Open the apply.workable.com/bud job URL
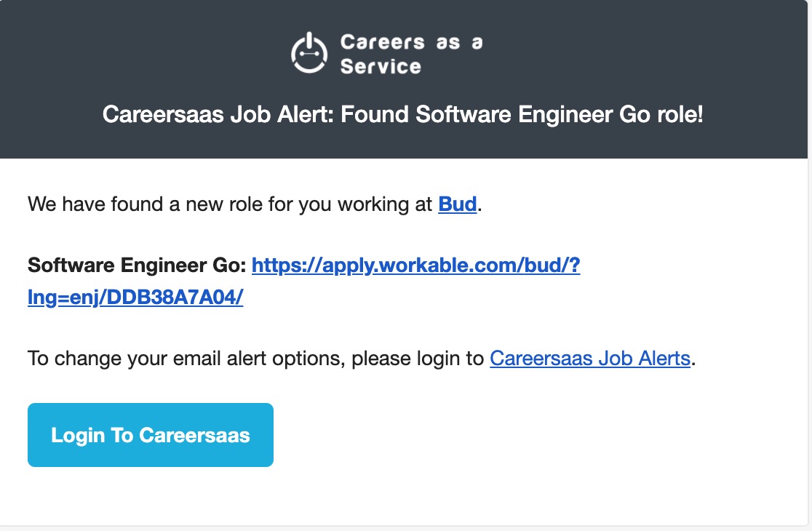The image size is (812, 531). click(x=416, y=265)
